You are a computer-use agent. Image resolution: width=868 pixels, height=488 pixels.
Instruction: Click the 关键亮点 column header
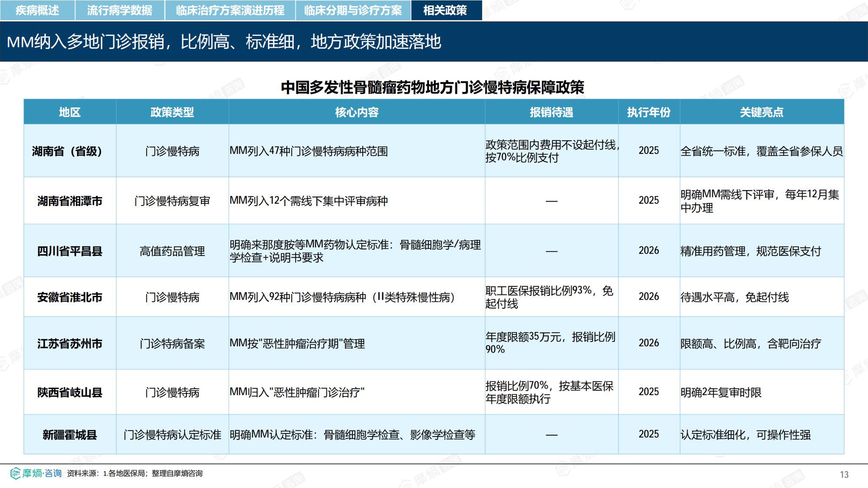click(x=762, y=112)
